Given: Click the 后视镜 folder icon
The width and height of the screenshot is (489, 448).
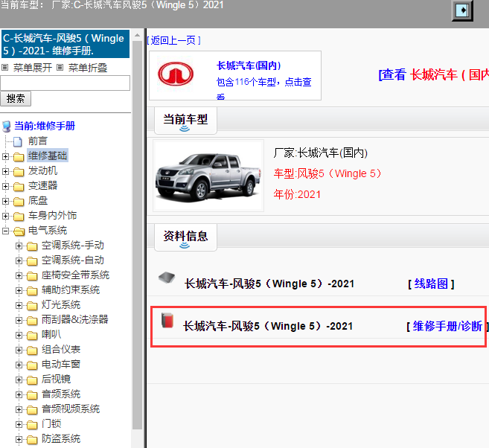Looking at the screenshot, I should (x=32, y=380).
